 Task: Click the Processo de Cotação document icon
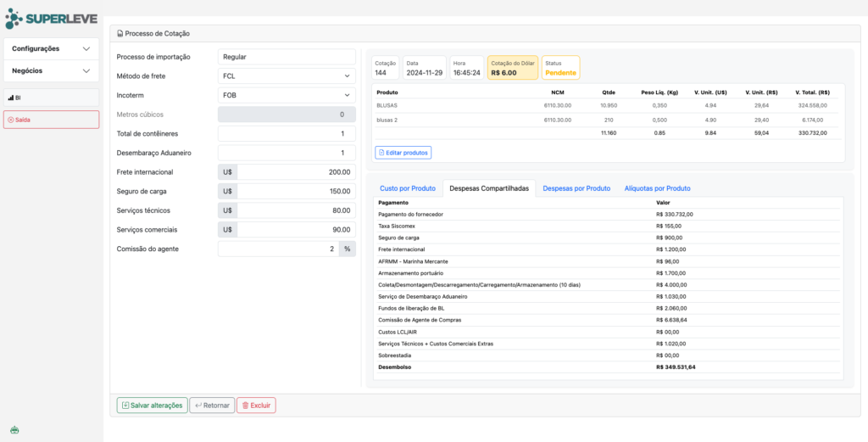120,34
